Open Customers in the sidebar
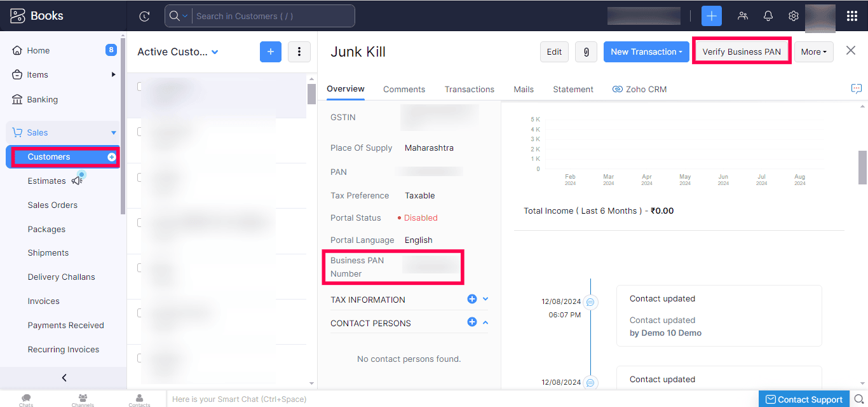The image size is (868, 407). (x=49, y=157)
